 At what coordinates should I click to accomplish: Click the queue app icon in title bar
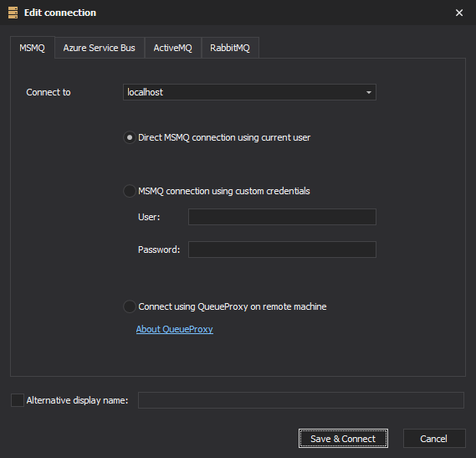[x=13, y=13]
